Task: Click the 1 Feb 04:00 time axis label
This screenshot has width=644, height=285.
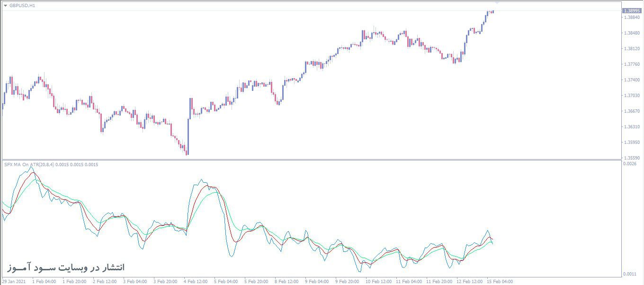Action: [44, 282]
